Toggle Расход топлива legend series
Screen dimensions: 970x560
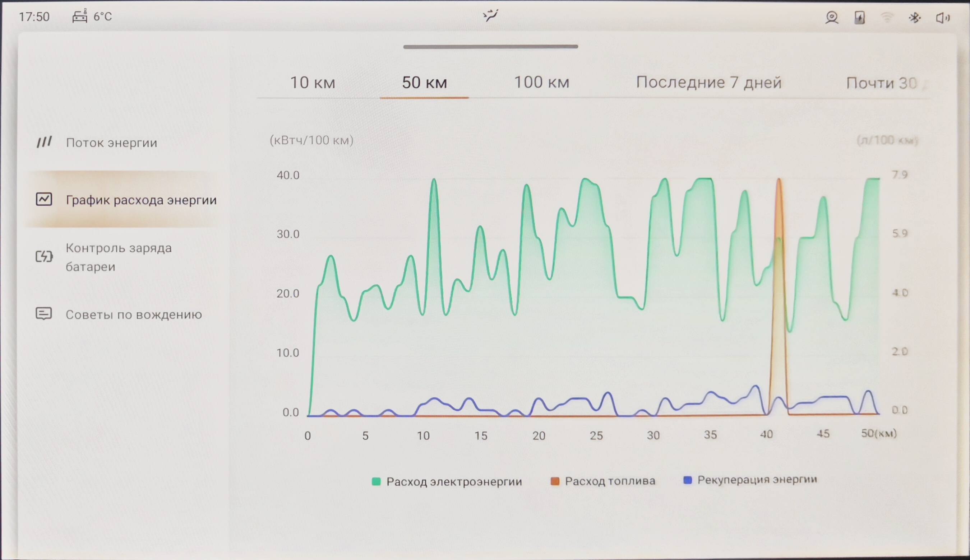point(603,481)
